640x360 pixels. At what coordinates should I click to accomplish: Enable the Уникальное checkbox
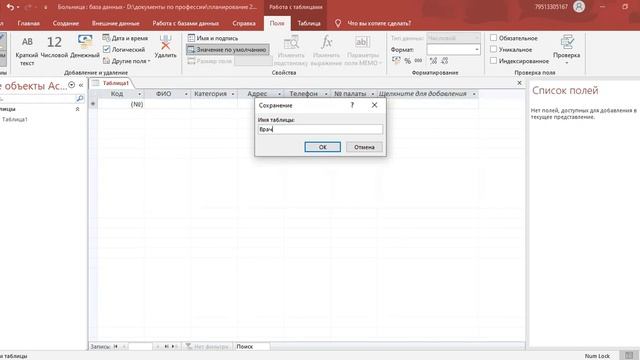pyautogui.click(x=493, y=49)
